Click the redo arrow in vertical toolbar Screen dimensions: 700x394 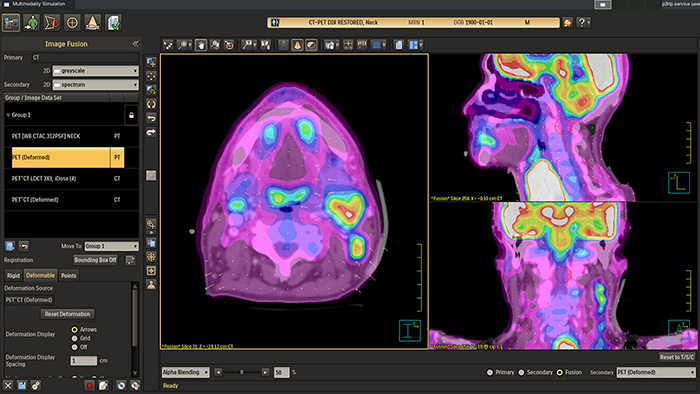(151, 132)
